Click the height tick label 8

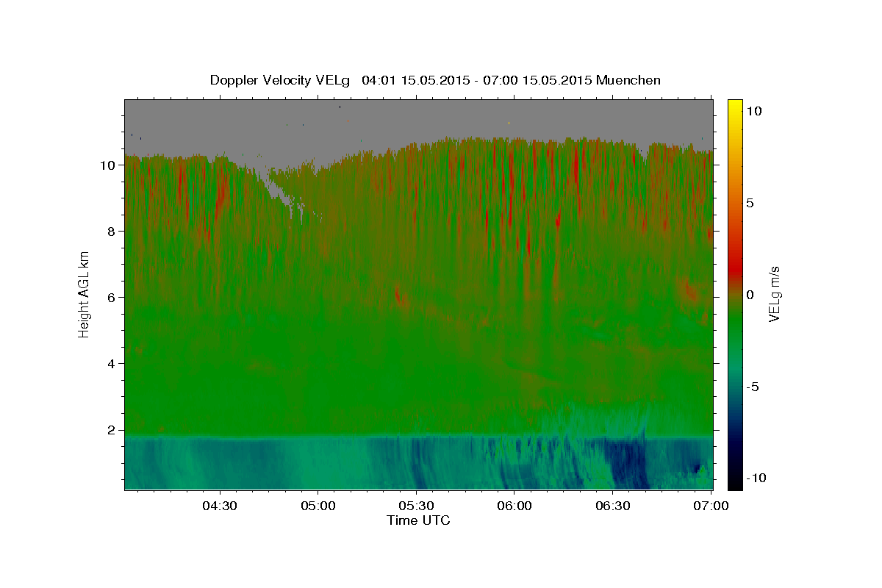(112, 232)
